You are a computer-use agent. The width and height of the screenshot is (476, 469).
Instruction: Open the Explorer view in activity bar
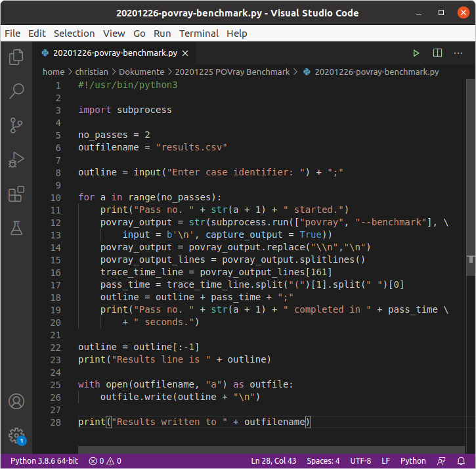tap(16, 57)
